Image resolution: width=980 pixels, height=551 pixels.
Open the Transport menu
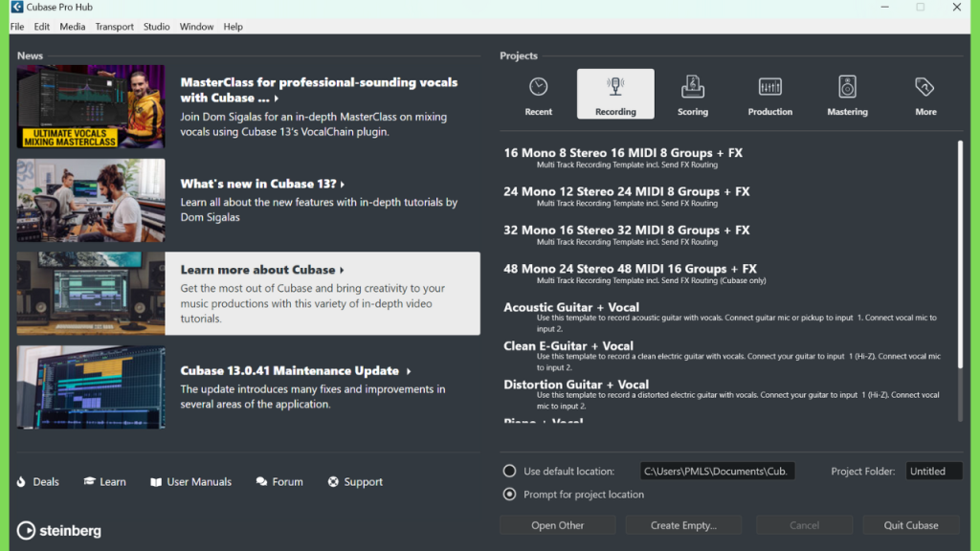pos(115,27)
